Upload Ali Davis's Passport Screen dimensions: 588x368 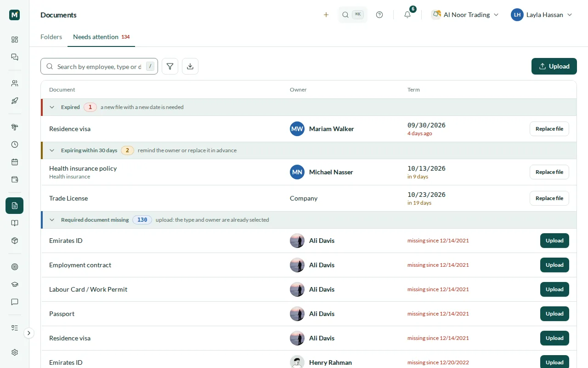click(x=554, y=314)
